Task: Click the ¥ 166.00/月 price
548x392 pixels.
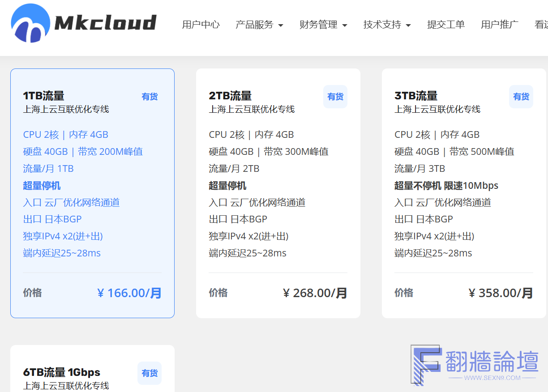Action: tap(129, 293)
